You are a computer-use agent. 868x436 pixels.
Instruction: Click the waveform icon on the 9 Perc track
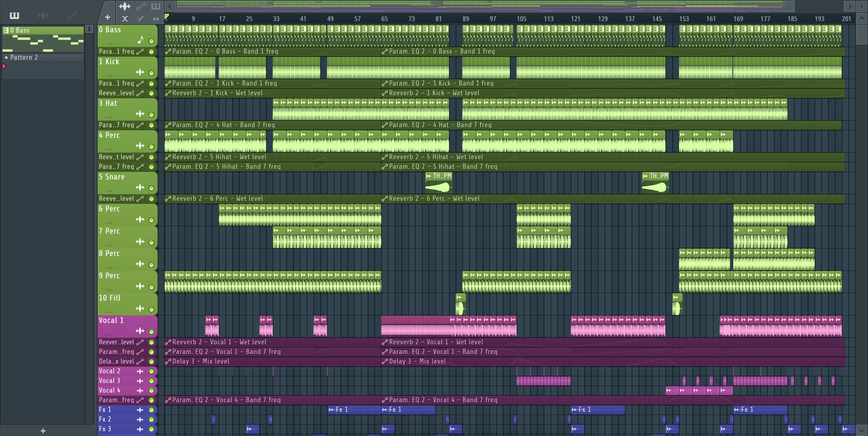140,286
